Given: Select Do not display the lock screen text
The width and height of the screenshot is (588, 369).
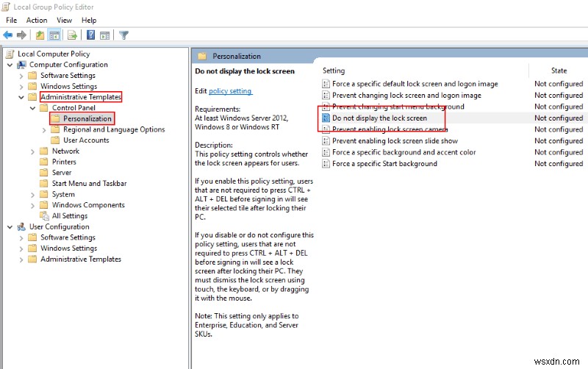Looking at the screenshot, I should [379, 118].
